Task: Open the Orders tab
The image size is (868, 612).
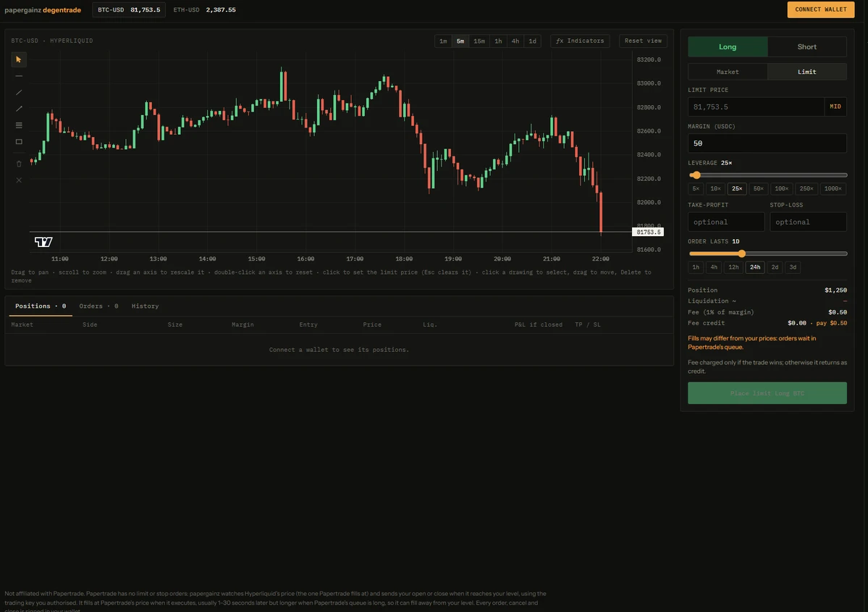Action: pyautogui.click(x=98, y=306)
